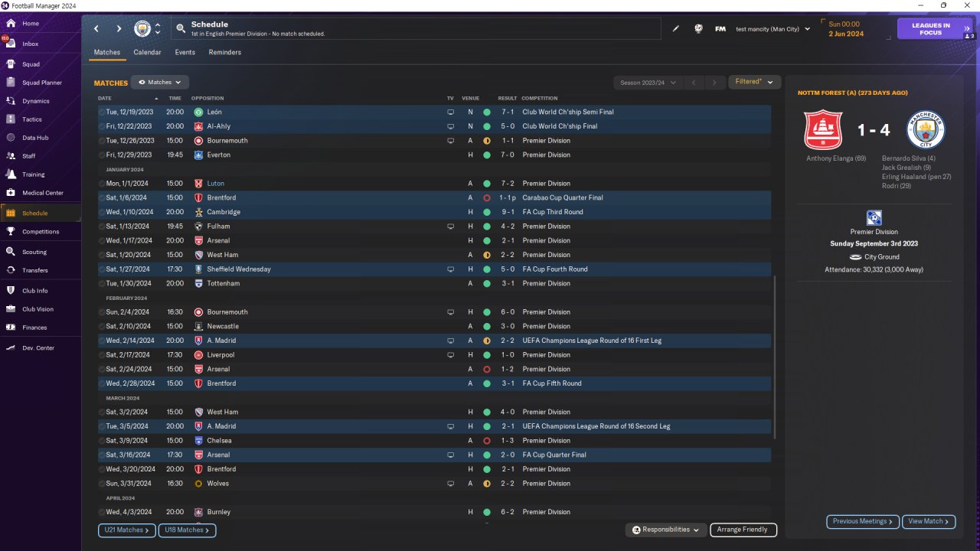Click the TV icon on the 12/26/2023 Bournemouth row
Image resolution: width=980 pixels, height=551 pixels.
[450, 141]
